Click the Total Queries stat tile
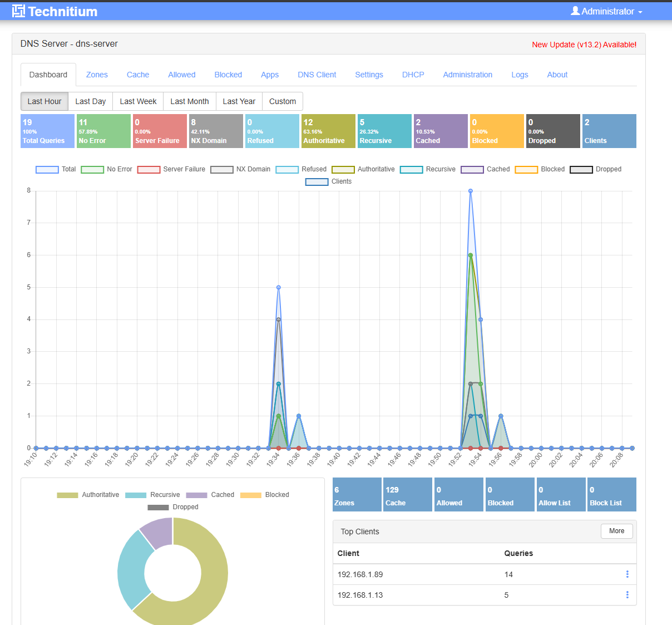Image resolution: width=672 pixels, height=625 pixels. (x=47, y=131)
